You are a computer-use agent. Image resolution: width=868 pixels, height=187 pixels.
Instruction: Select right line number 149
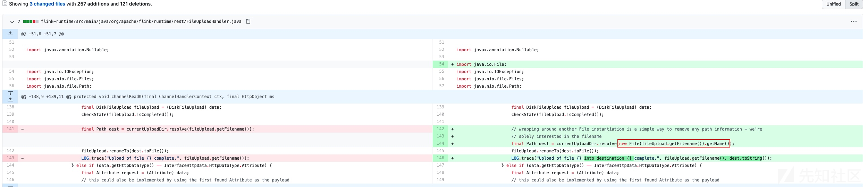[440, 180]
